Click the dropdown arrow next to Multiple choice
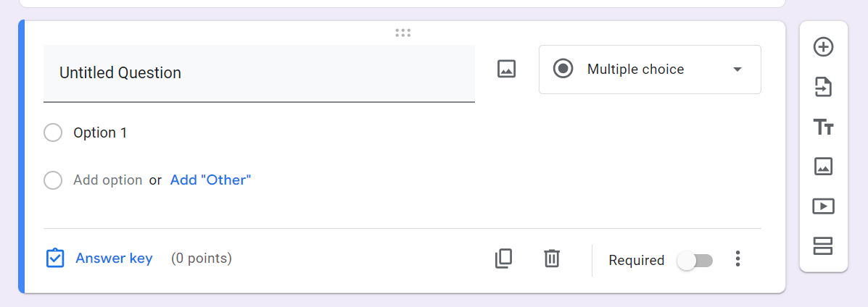868x307 pixels. tap(737, 70)
